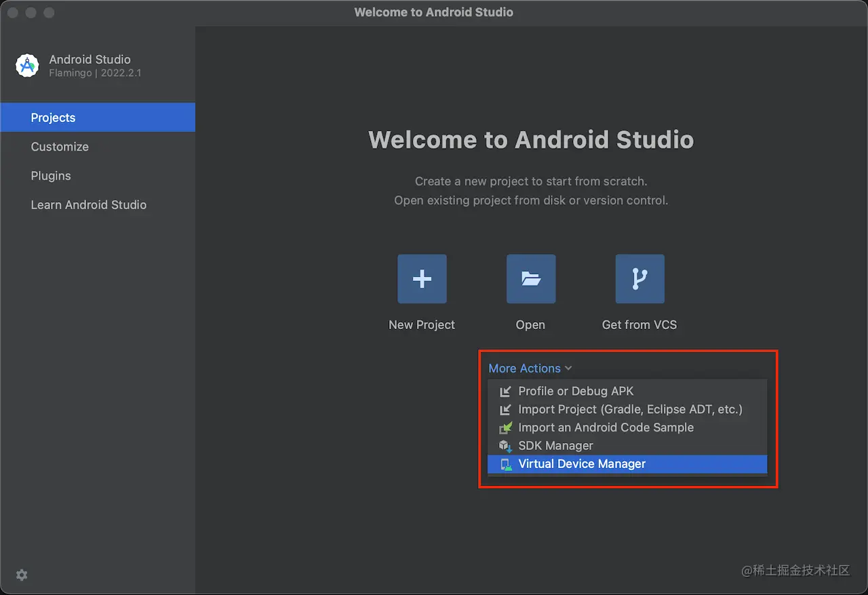Click the New Project label
The width and height of the screenshot is (868, 595).
point(422,325)
